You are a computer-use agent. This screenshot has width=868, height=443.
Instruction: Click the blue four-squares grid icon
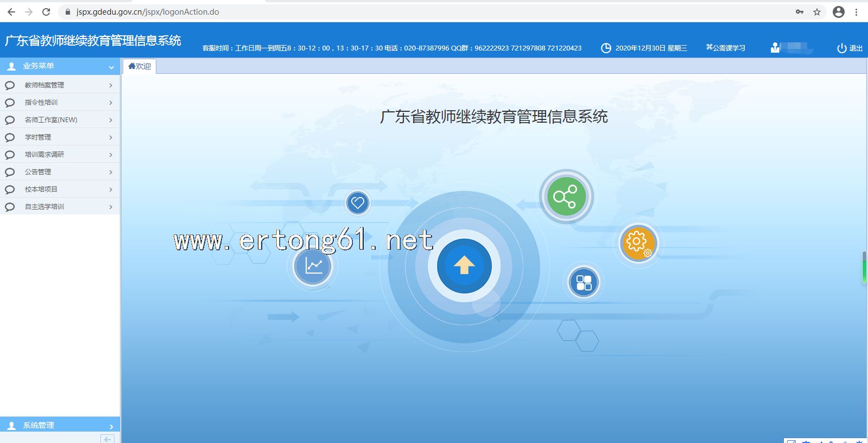tap(584, 282)
